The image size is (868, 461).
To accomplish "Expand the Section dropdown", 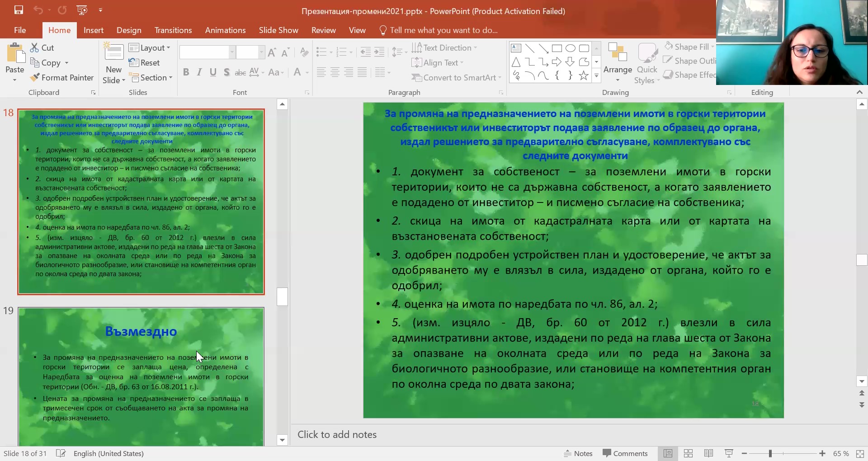I will coord(152,78).
